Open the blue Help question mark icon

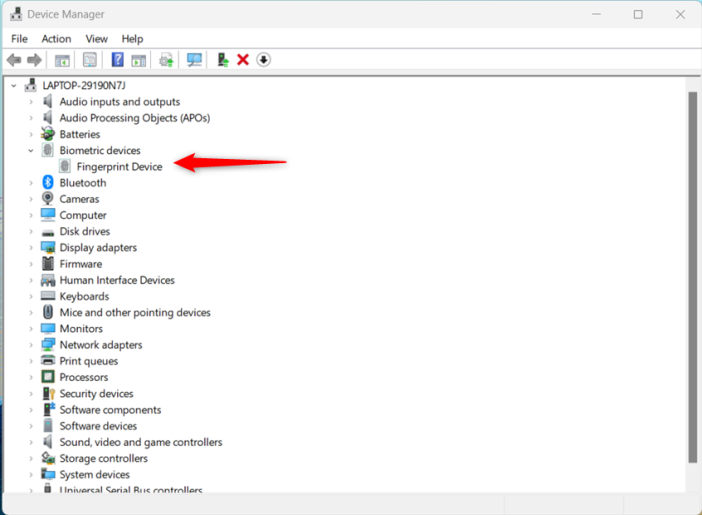[x=117, y=60]
